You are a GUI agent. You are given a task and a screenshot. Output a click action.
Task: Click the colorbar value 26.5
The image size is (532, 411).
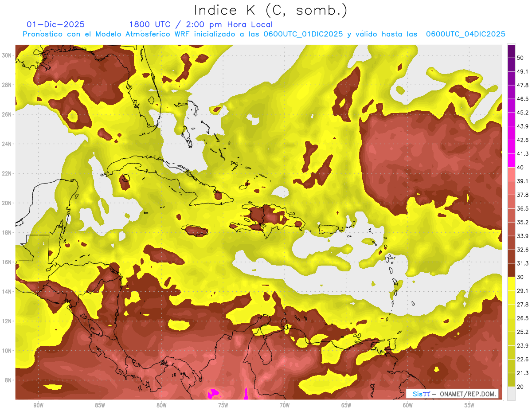(x=523, y=318)
